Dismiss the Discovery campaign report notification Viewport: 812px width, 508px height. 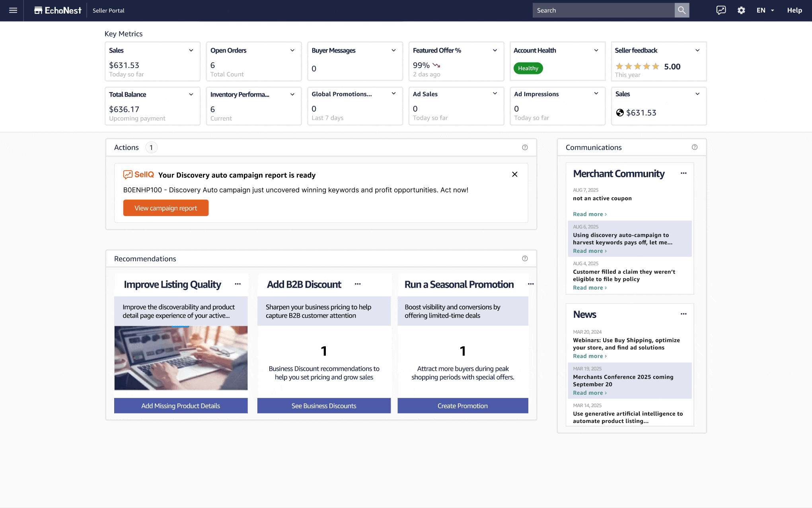tap(514, 175)
